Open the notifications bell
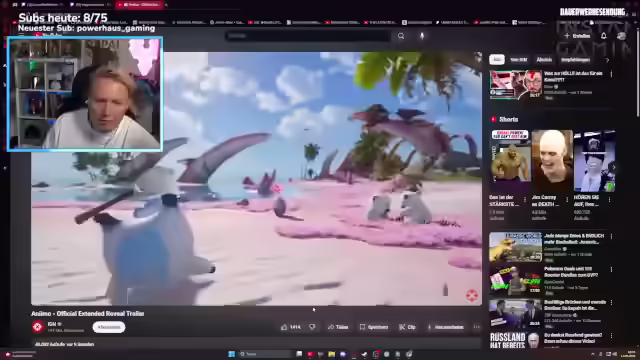Viewport: 640px width, 360px height. click(x=604, y=36)
